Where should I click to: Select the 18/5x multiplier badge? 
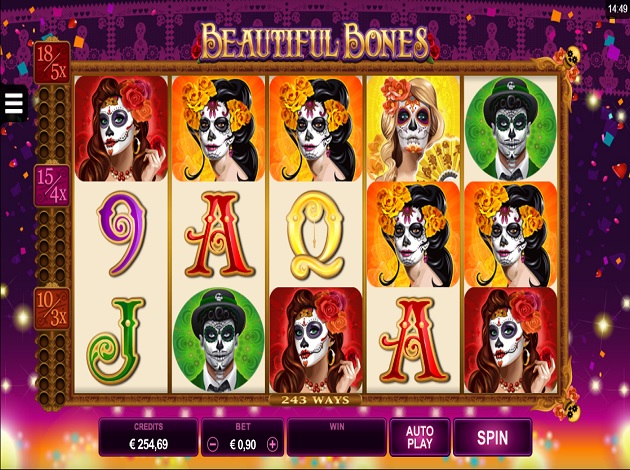[52, 62]
